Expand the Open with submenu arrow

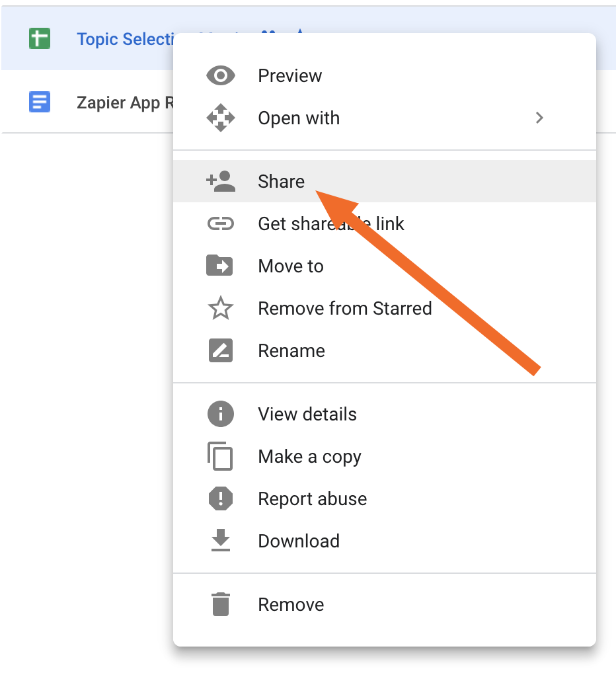click(539, 118)
